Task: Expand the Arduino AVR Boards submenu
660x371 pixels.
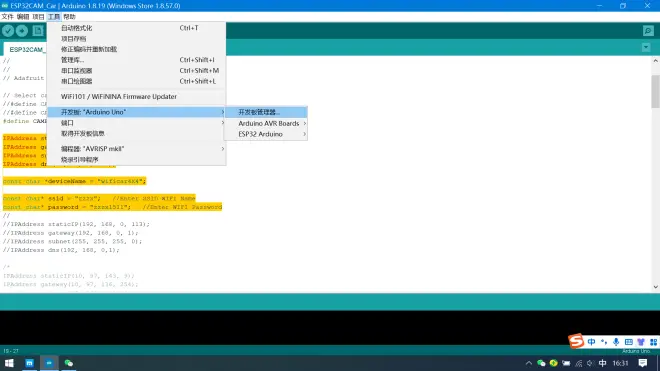Action: click(266, 123)
